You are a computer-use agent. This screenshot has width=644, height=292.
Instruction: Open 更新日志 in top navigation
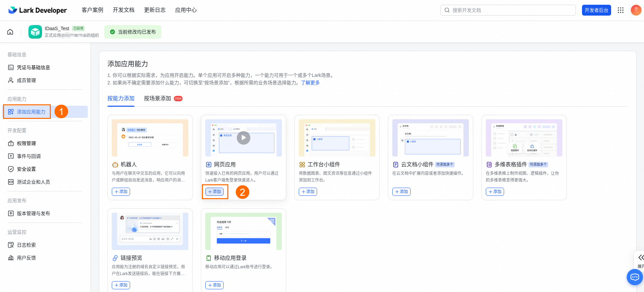pyautogui.click(x=155, y=10)
